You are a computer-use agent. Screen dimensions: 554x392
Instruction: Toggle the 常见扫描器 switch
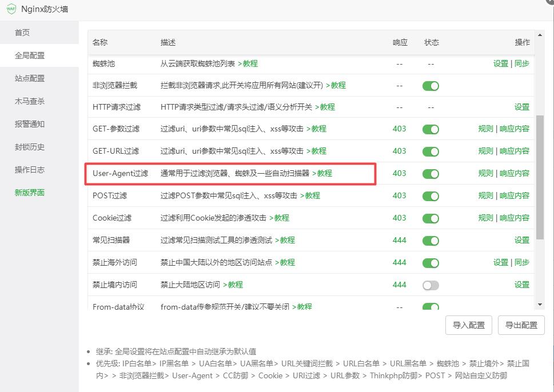pos(431,241)
